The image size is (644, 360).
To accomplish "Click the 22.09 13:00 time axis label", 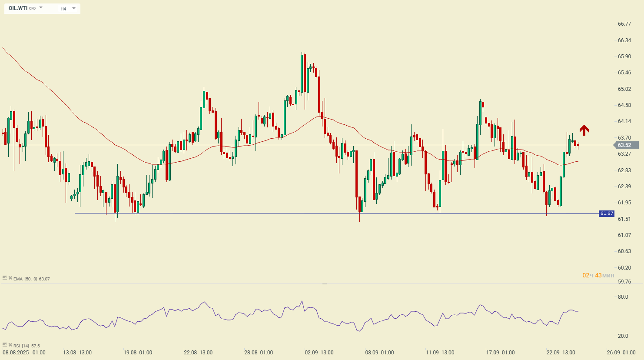I will coord(561,353).
